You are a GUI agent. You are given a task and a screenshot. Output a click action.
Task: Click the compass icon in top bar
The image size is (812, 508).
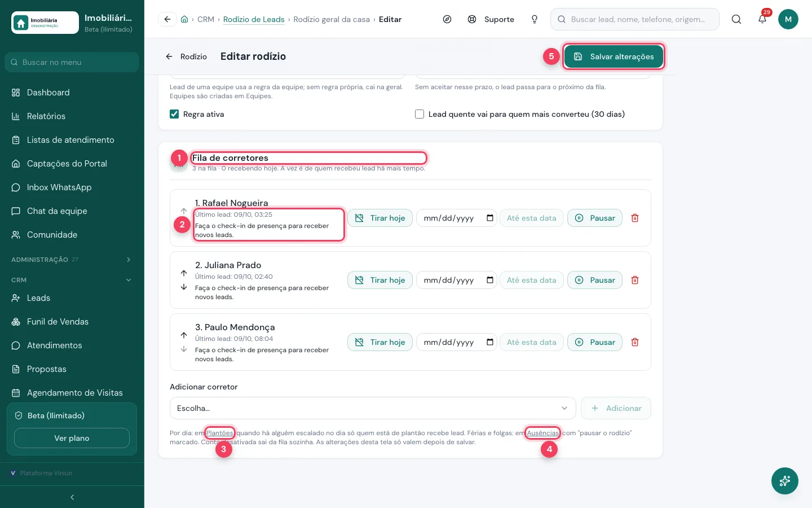[x=447, y=19]
